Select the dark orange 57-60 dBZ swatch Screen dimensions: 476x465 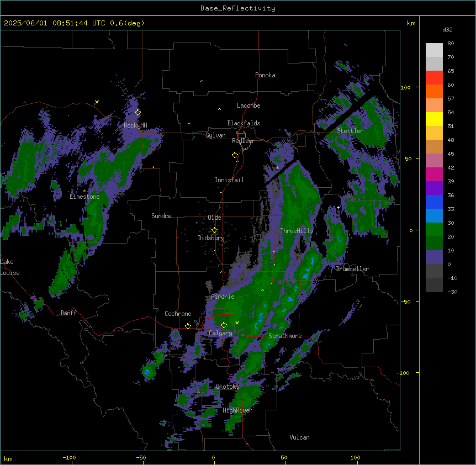[x=434, y=91]
